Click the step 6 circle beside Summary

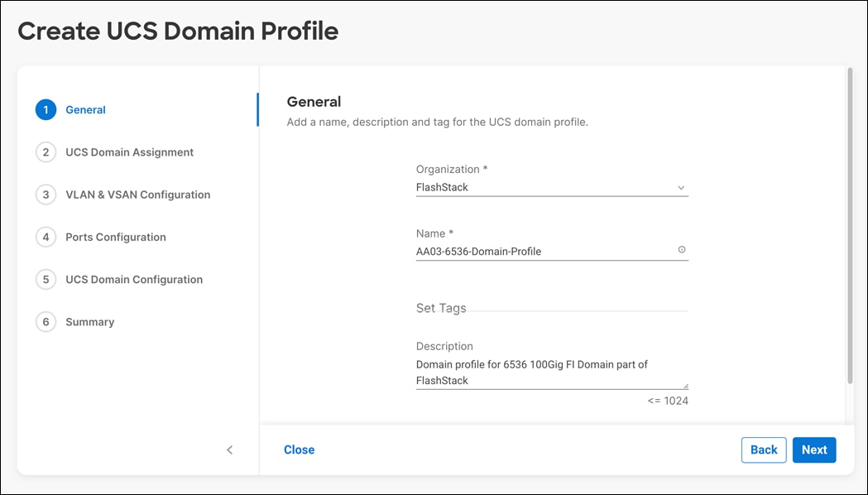pos(46,321)
